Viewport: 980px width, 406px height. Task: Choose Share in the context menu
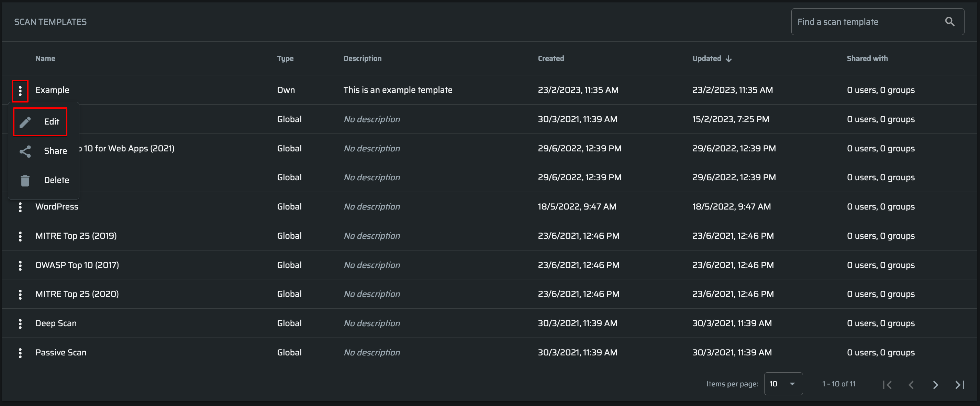pyautogui.click(x=43, y=151)
